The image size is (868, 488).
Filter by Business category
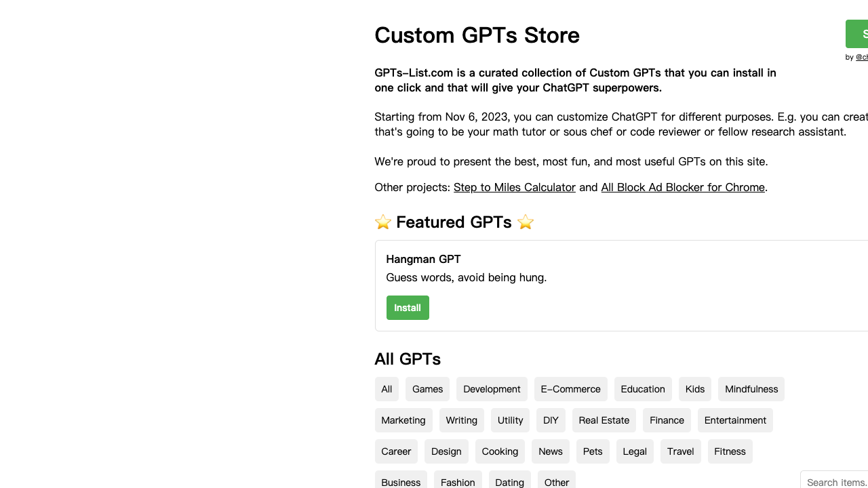(x=401, y=480)
